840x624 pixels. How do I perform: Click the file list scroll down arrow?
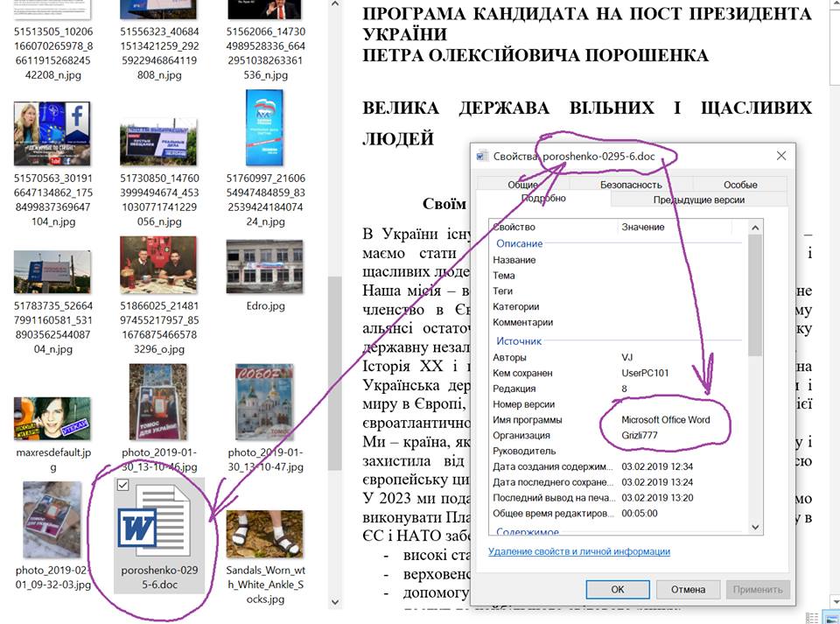(335, 602)
